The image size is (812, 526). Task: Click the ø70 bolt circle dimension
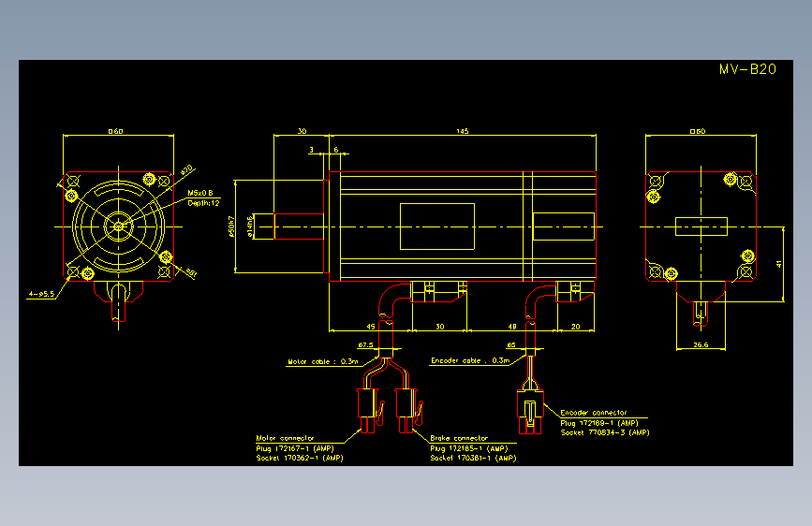click(186, 169)
